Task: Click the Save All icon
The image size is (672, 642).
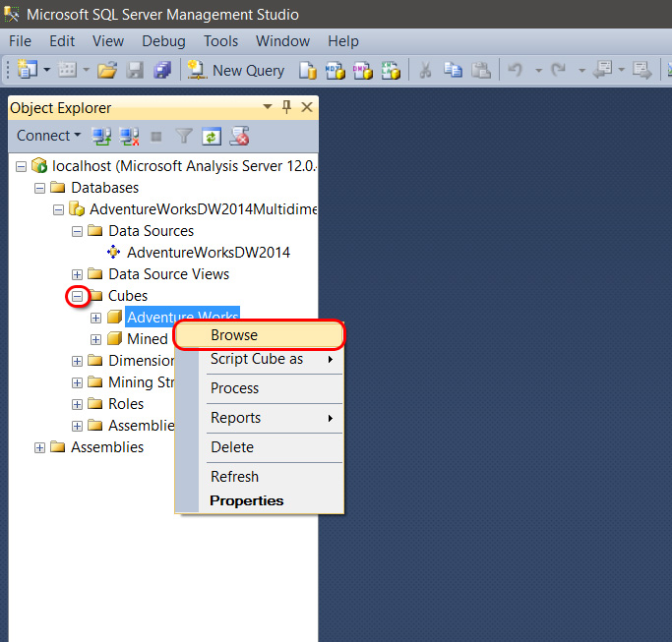Action: point(162,70)
